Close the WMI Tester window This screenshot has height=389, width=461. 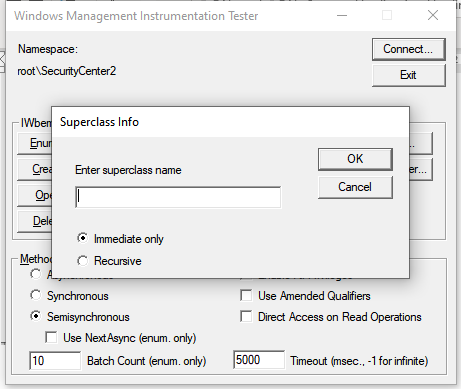(x=433, y=15)
